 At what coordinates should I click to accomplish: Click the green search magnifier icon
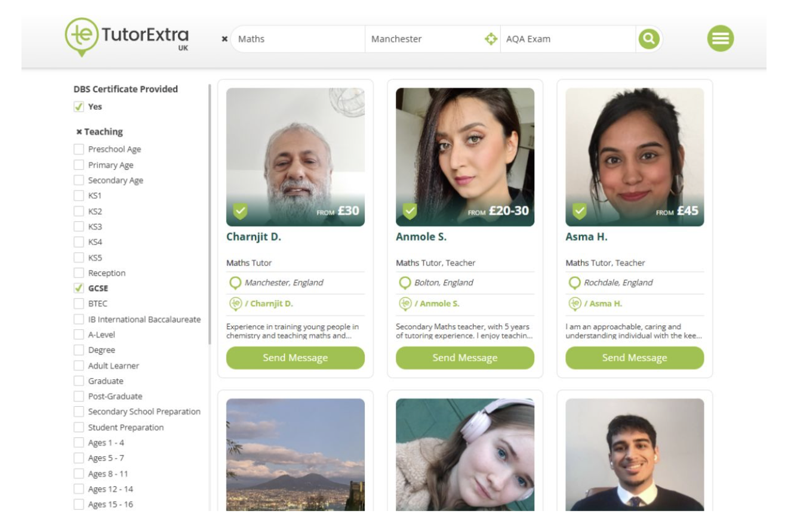648,39
